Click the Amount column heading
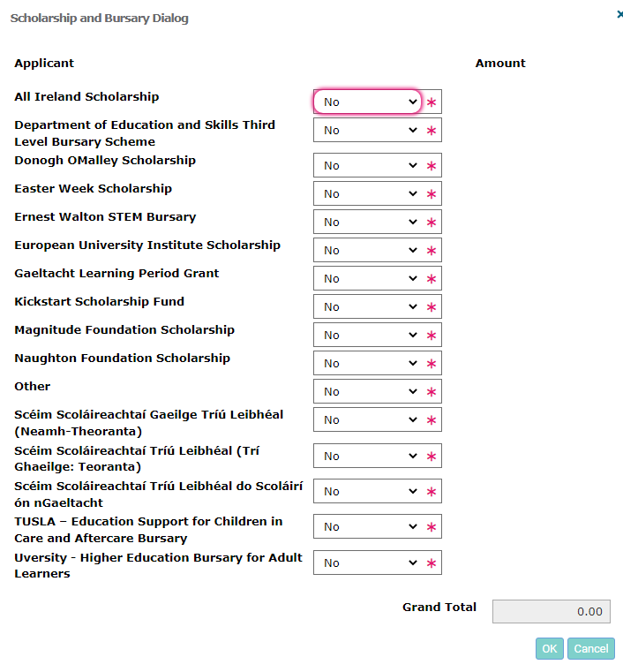The width and height of the screenshot is (623, 672). (500, 63)
